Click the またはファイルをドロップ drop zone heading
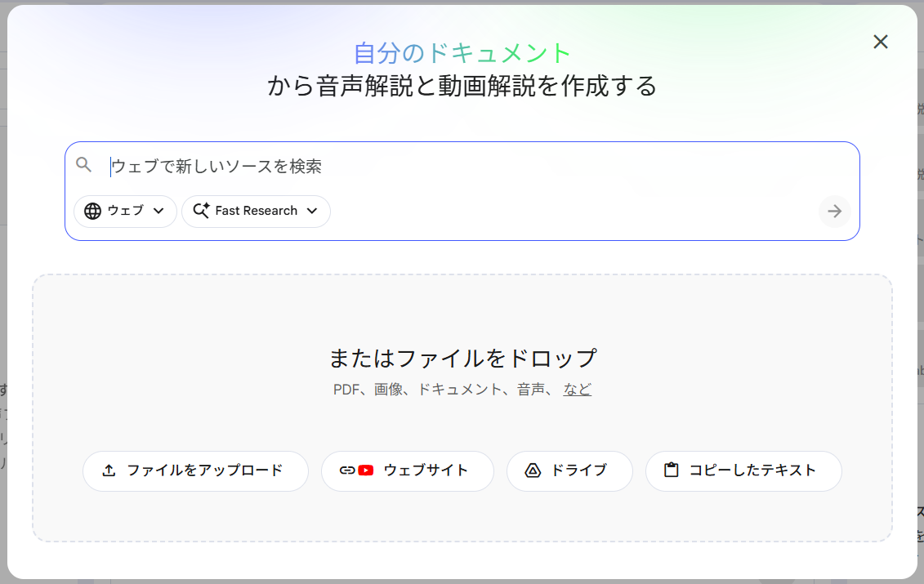 (462, 358)
